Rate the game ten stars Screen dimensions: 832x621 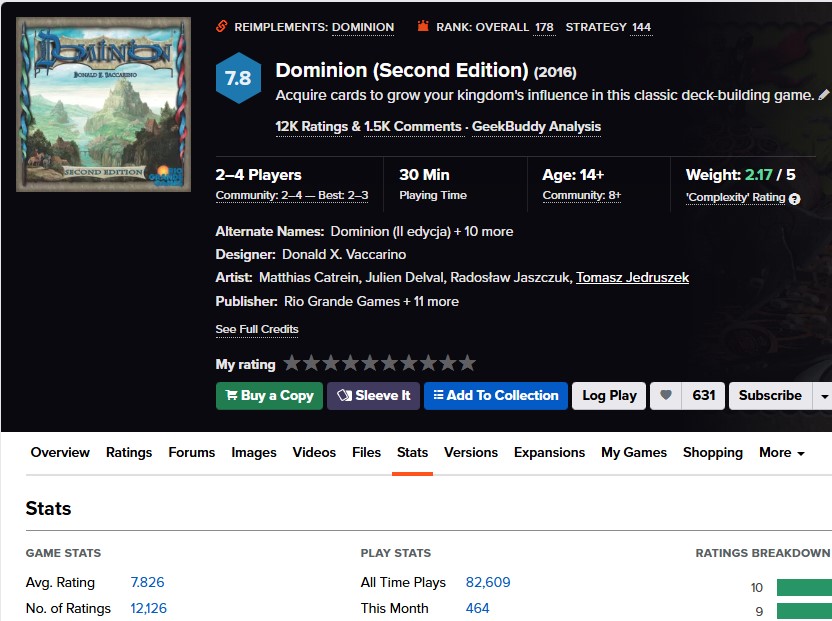tap(467, 363)
